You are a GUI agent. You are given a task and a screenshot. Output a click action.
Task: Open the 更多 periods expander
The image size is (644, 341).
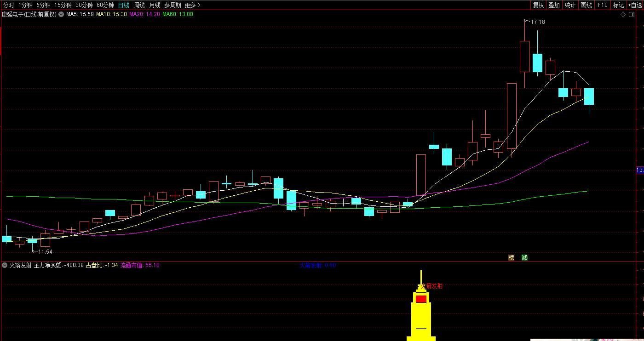click(192, 5)
